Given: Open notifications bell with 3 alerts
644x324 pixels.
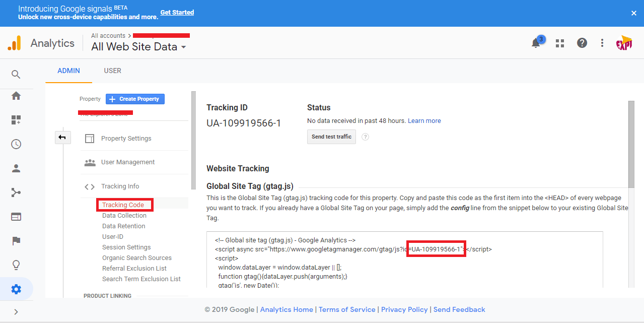Looking at the screenshot, I should 537,43.
